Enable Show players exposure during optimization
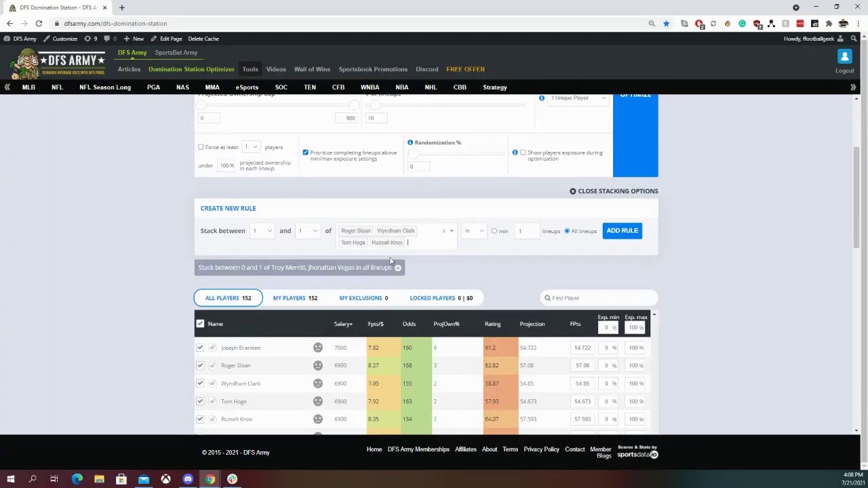 (x=523, y=152)
